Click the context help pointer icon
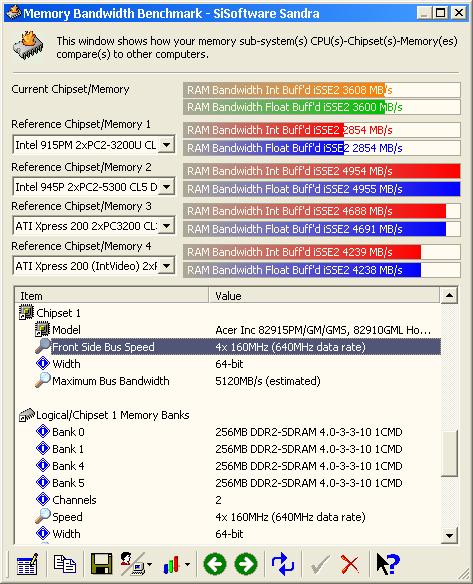Viewport: 473px width, 584px height. 388,564
